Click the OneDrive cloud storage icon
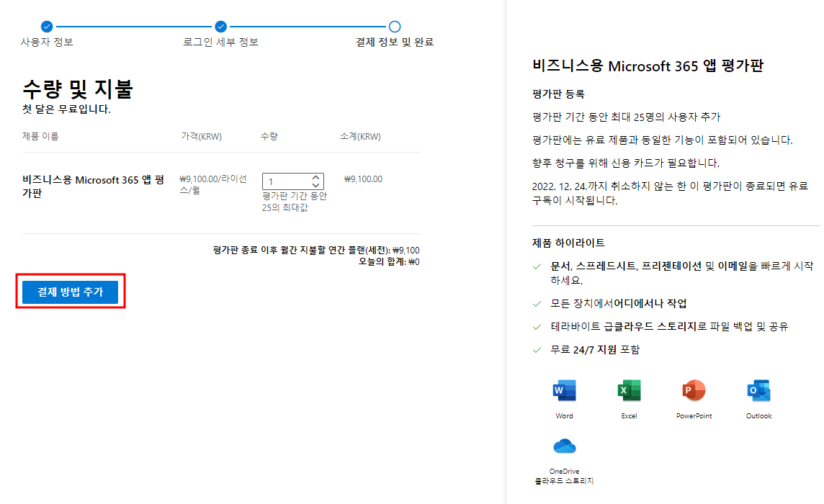824x504 pixels. [564, 446]
